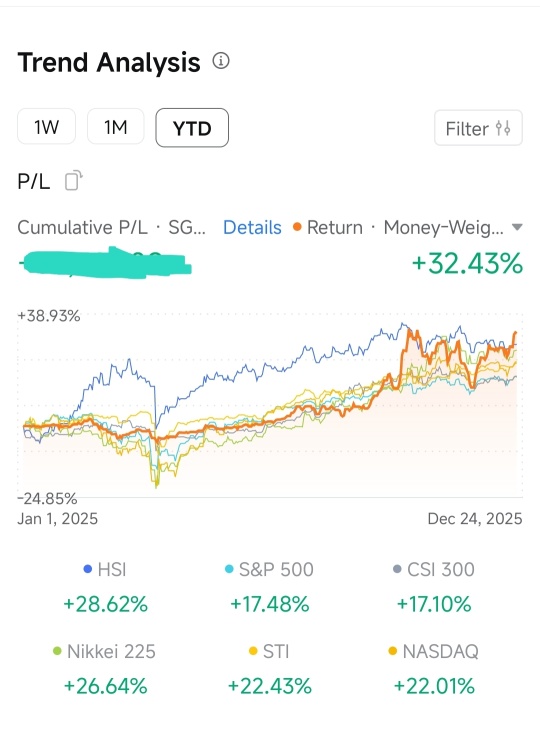Click the orange Return legend dot
Viewport: 540px width, 739px height.
pos(297,227)
